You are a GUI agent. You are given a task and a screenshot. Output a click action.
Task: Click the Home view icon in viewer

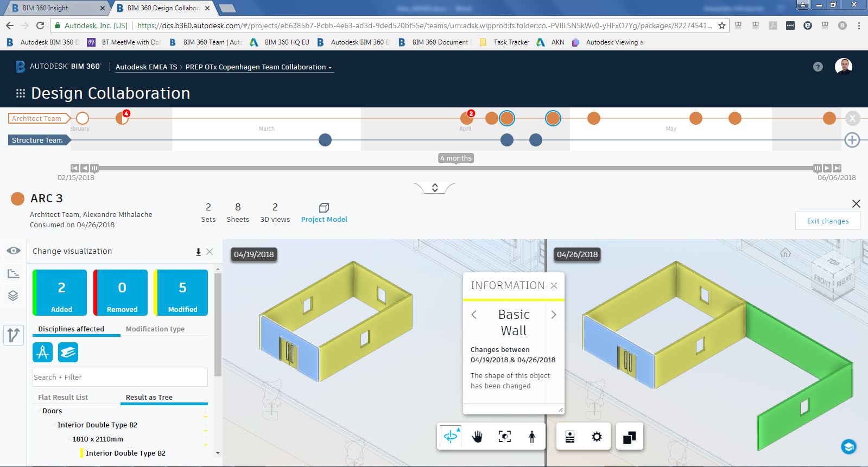[785, 253]
